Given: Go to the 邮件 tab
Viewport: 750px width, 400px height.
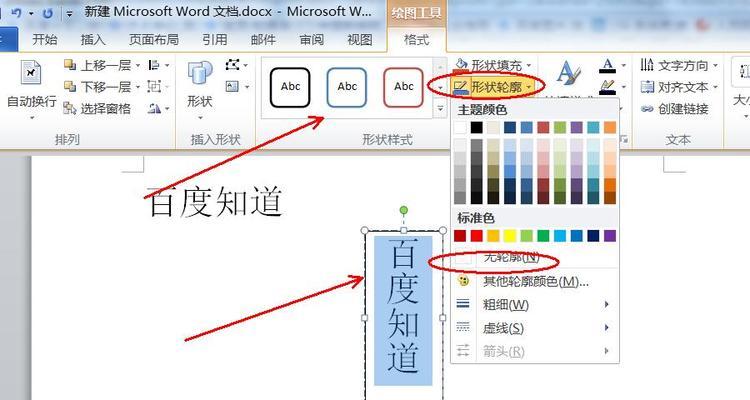Looking at the screenshot, I should (263, 40).
